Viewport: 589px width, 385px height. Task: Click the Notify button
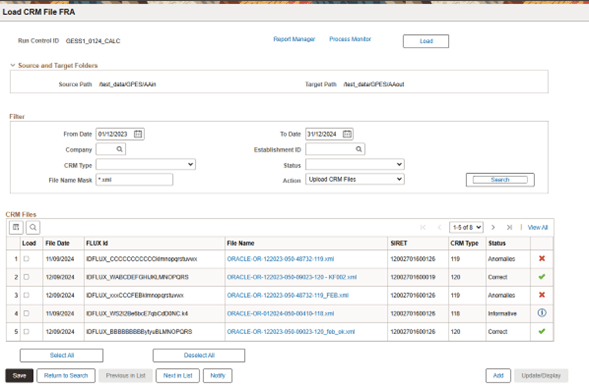tap(217, 376)
